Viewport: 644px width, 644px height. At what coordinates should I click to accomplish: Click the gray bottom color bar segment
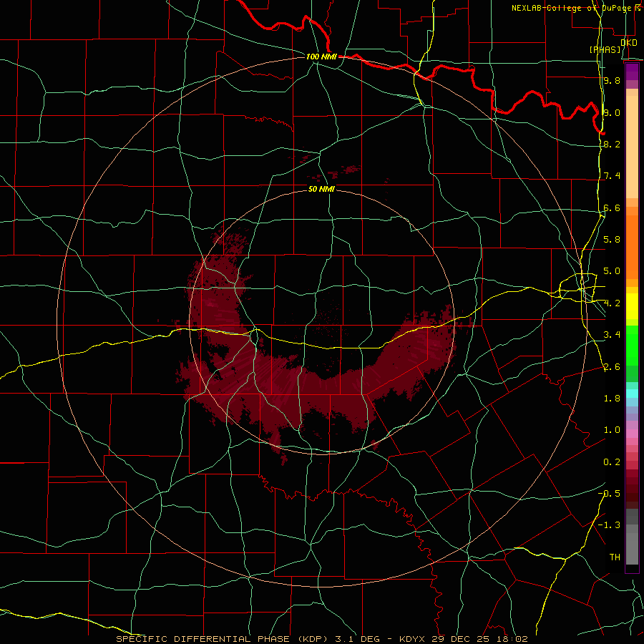(632, 549)
